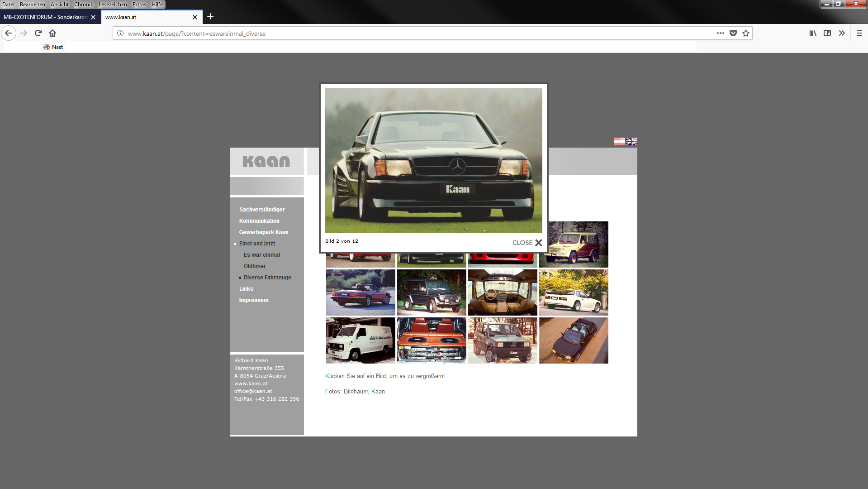Open thumbnail of dark convertible from above
The height and width of the screenshot is (489, 868).
click(574, 340)
